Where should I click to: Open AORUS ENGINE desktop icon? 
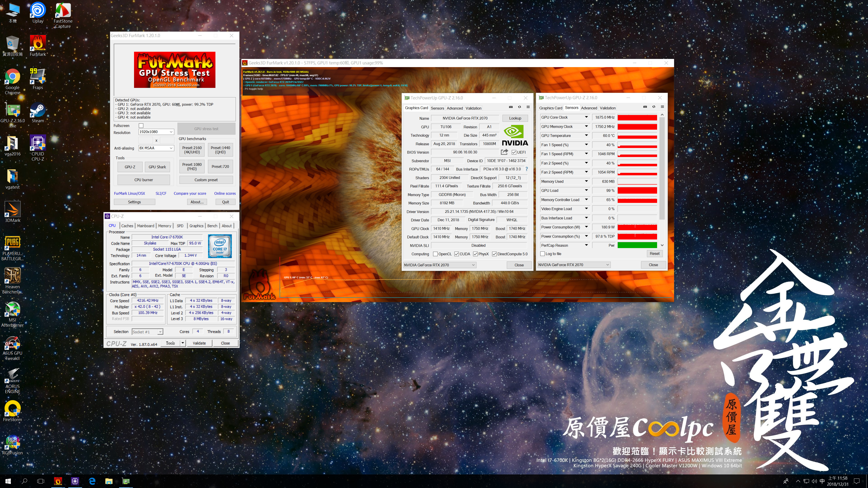(x=12, y=381)
